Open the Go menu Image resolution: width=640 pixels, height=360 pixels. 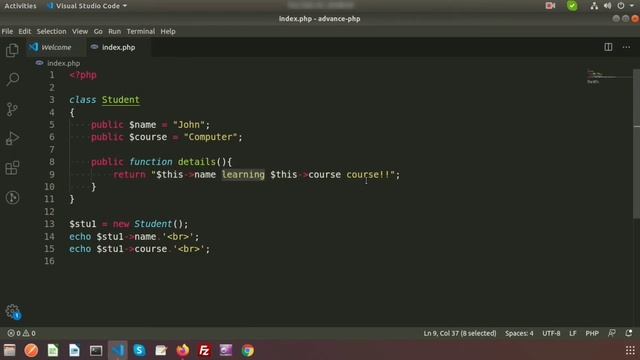[x=98, y=31]
